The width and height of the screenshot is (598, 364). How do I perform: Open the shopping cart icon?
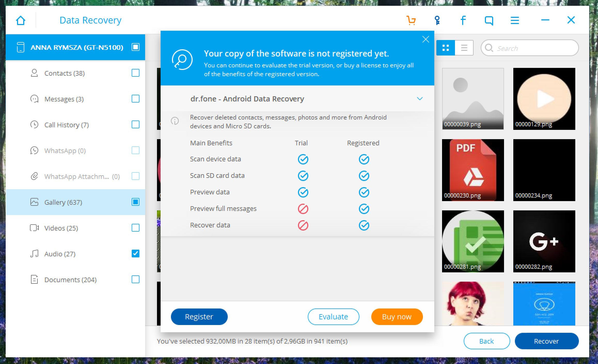[x=411, y=20]
